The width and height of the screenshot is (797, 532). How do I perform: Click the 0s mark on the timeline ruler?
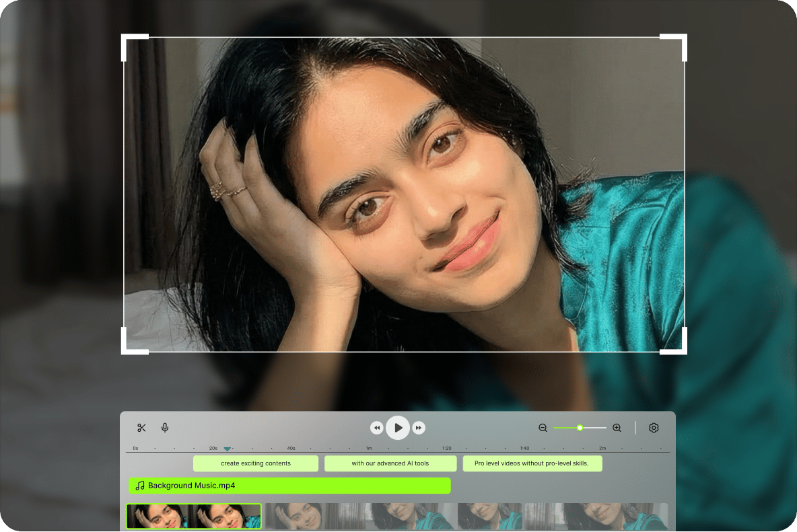click(135, 448)
